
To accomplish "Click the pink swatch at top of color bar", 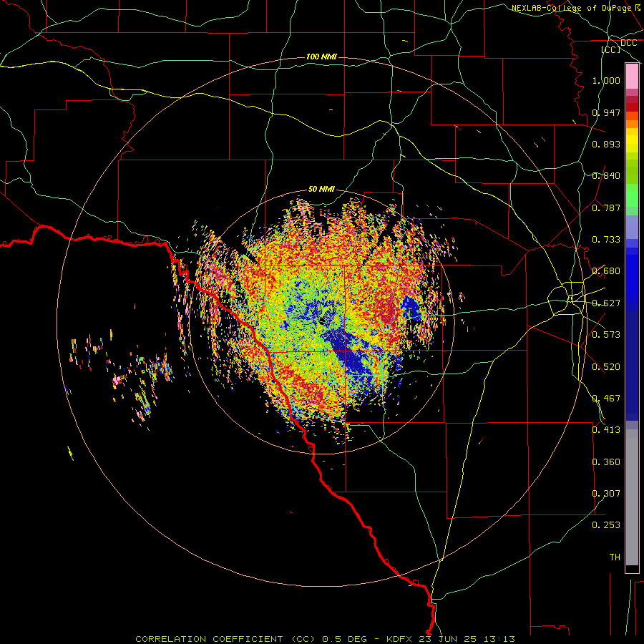I will 632,76.
